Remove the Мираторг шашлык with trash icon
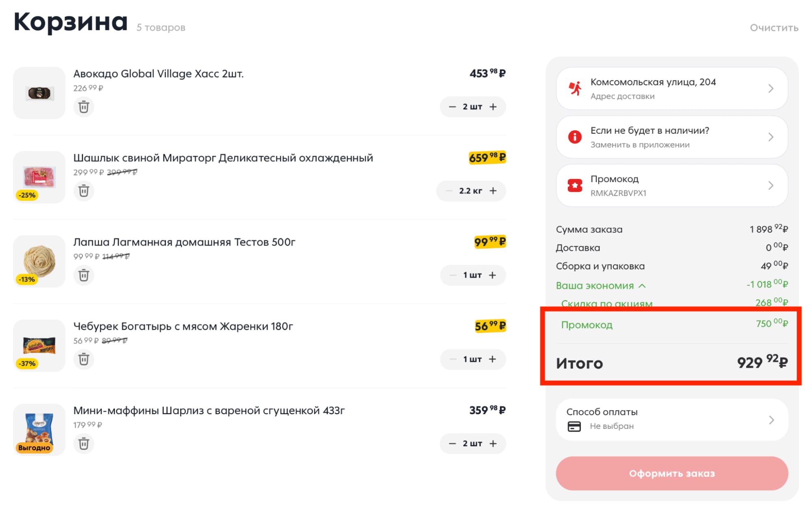This screenshot has width=812, height=515. [x=84, y=191]
